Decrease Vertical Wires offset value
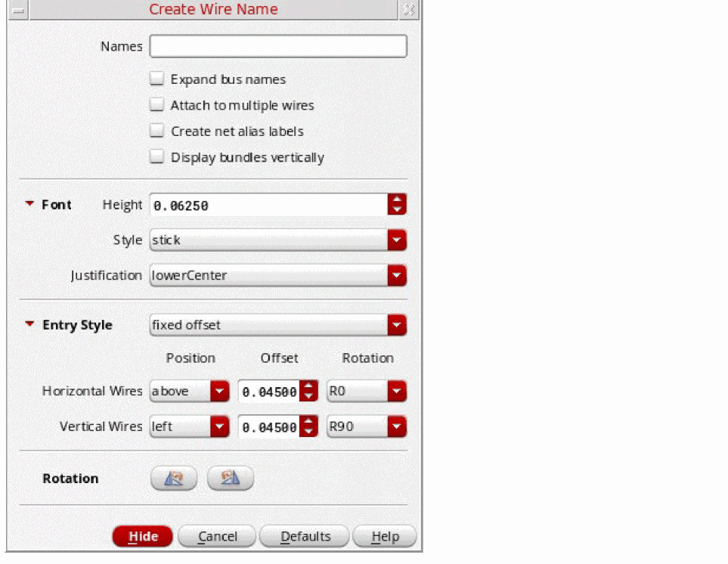This screenshot has width=728, height=564. (308, 432)
